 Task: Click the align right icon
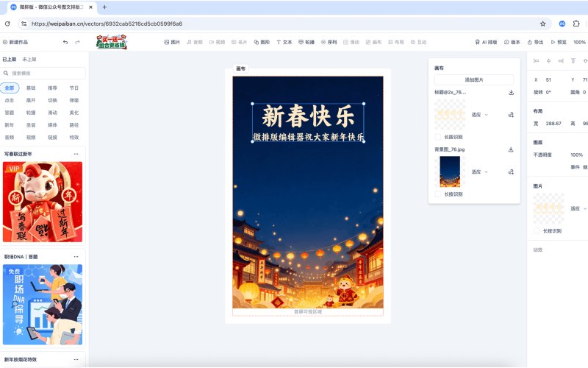point(561,61)
